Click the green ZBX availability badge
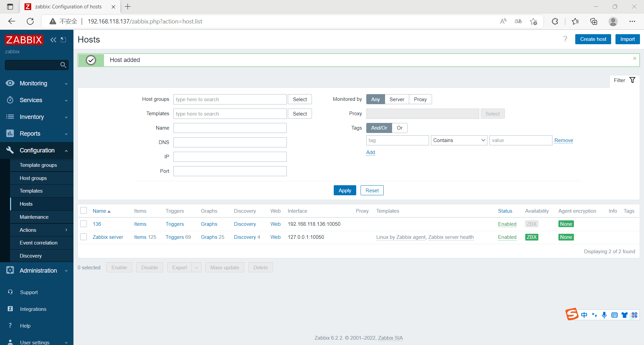Image resolution: width=644 pixels, height=345 pixels. point(532,237)
